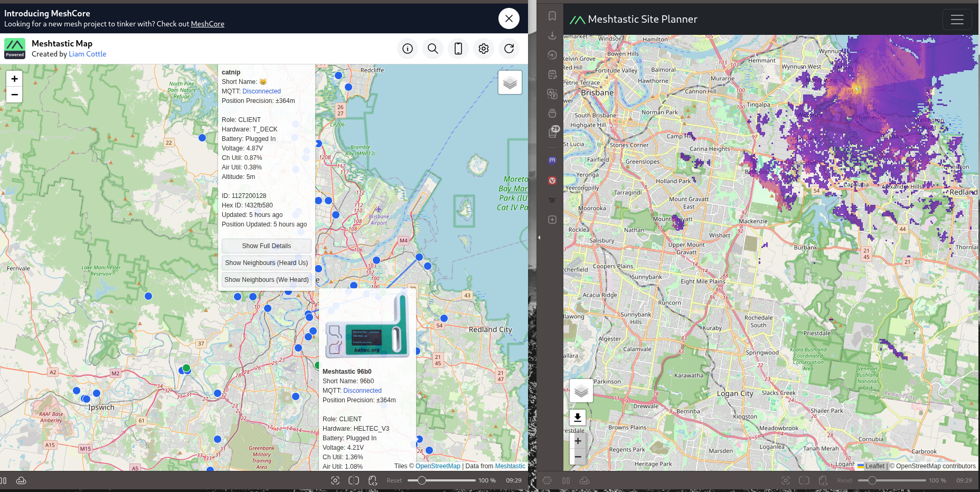Click the clock in right status bar
The height and width of the screenshot is (492, 980).
[964, 481]
